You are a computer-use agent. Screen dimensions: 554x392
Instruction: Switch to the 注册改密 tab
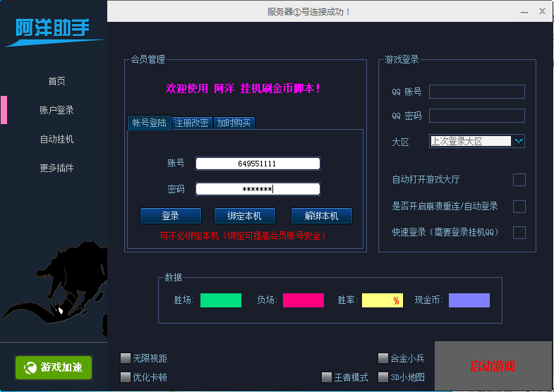coord(191,123)
